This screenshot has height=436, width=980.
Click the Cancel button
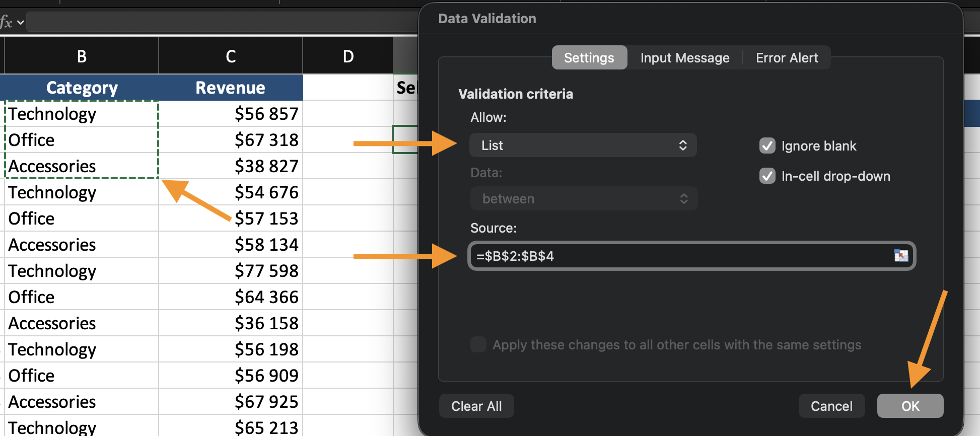(831, 406)
